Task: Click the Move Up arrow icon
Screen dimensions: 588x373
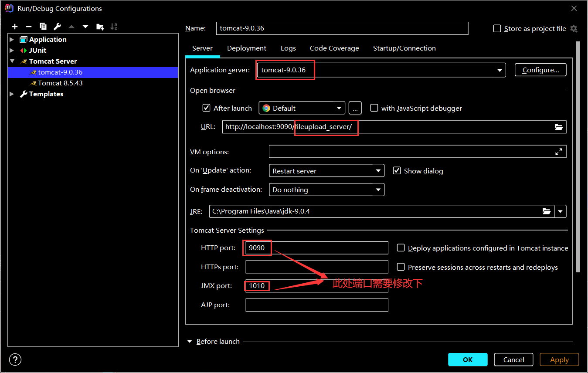Action: click(71, 27)
